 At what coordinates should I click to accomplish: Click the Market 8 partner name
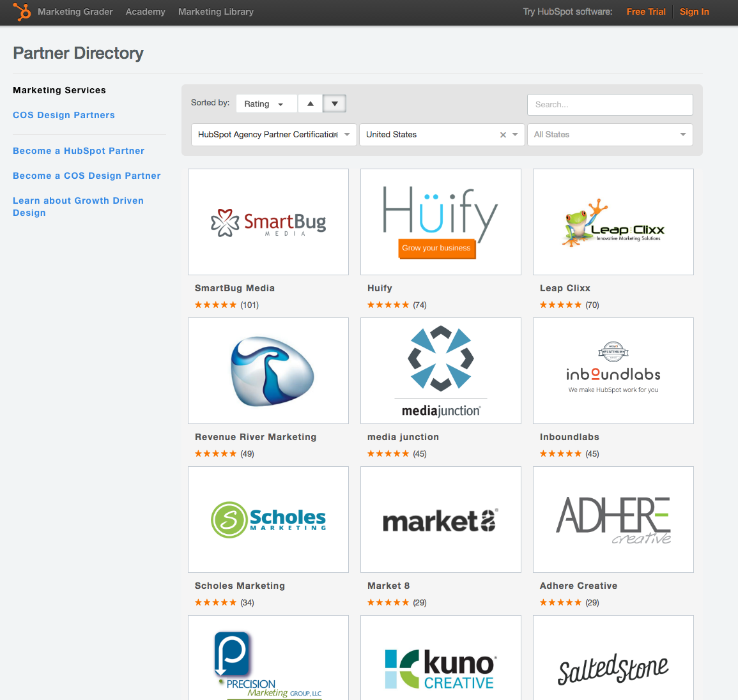388,586
